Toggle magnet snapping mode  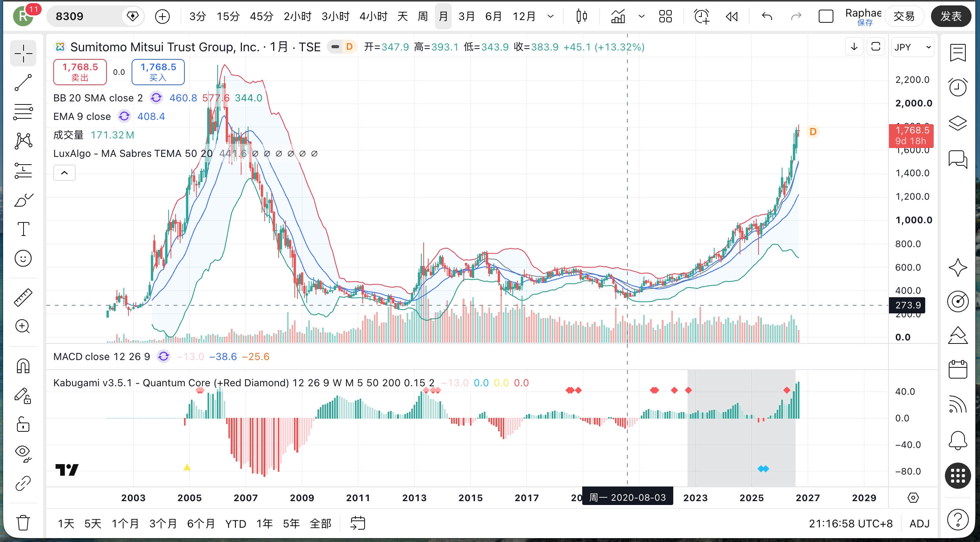pos(23,366)
